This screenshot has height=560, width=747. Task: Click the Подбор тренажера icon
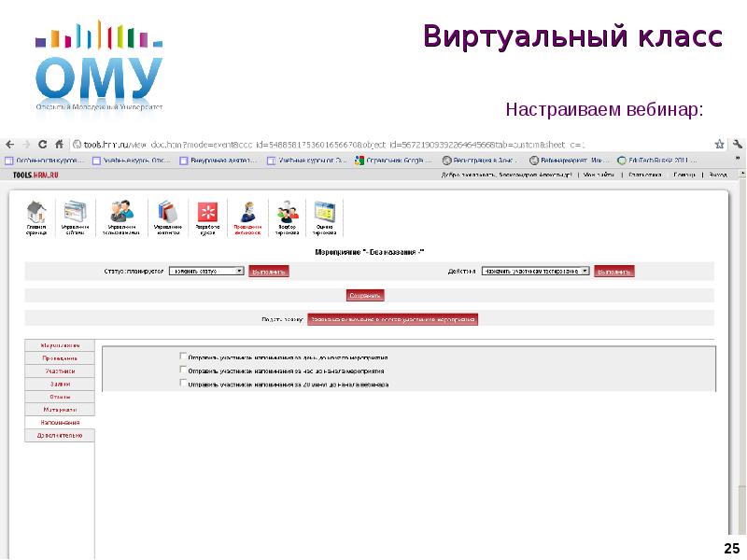(288, 214)
